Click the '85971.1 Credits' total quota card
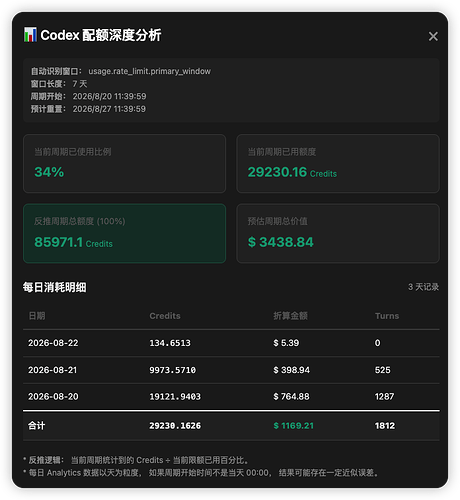This screenshot has width=460, height=500. pos(124,233)
